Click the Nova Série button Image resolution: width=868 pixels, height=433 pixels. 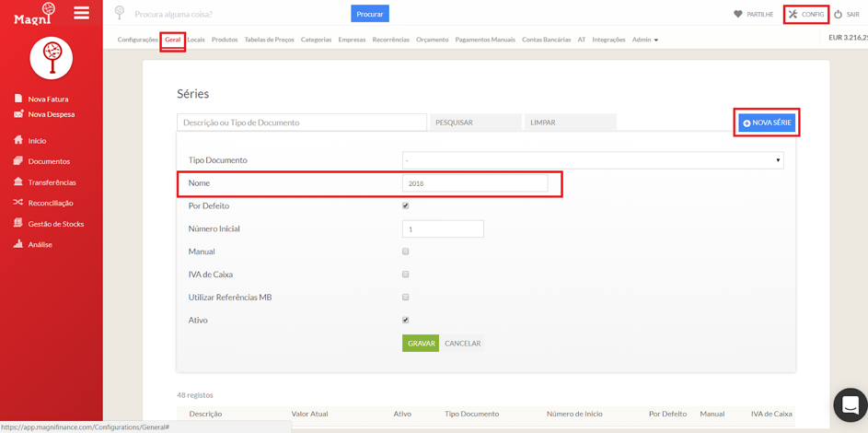click(767, 123)
